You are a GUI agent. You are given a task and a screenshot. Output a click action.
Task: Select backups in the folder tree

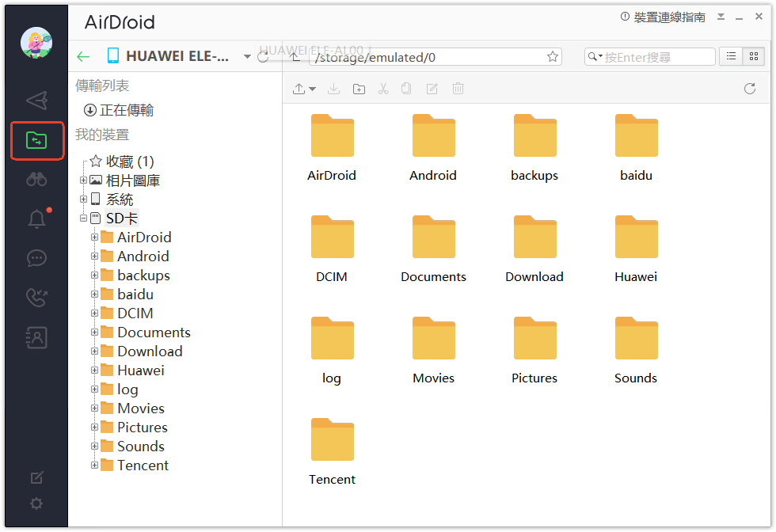[135, 275]
